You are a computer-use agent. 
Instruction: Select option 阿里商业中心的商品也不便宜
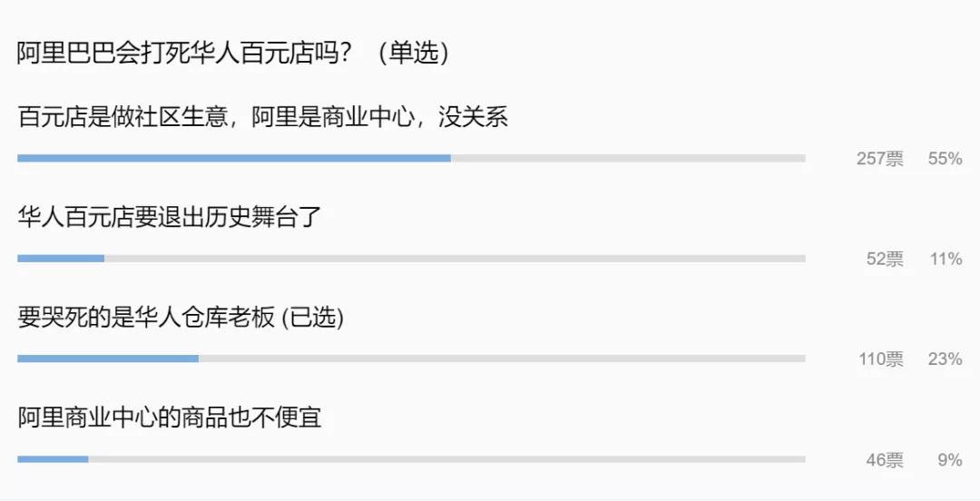point(170,417)
